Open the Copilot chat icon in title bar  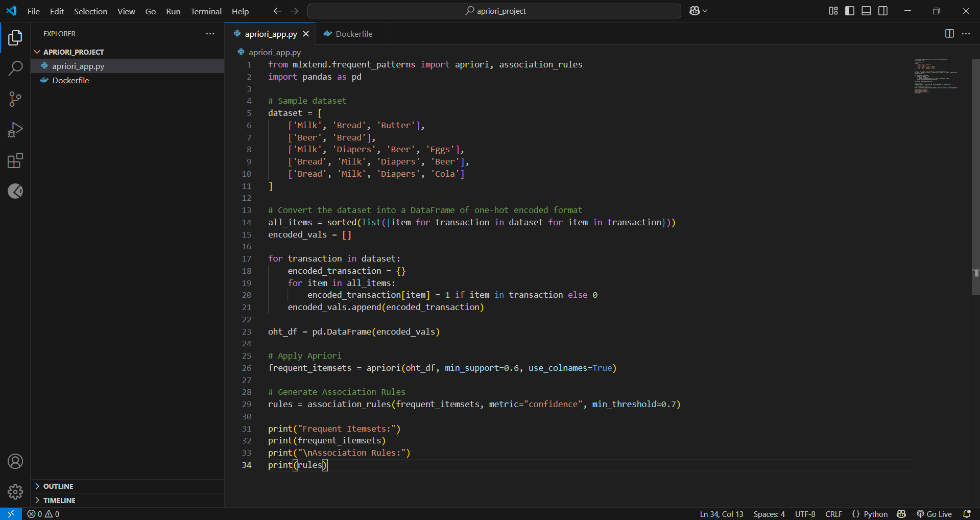695,11
